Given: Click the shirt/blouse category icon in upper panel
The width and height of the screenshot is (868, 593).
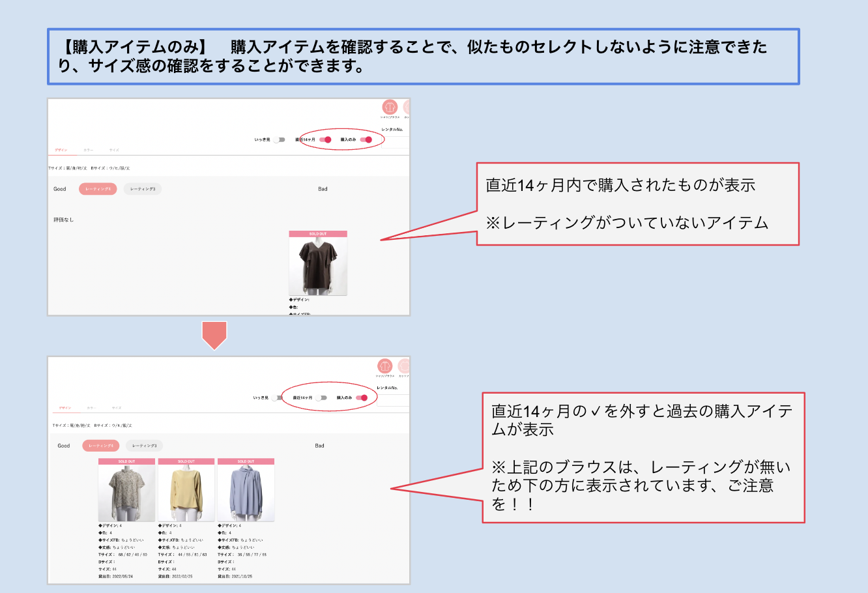Looking at the screenshot, I should (390, 108).
